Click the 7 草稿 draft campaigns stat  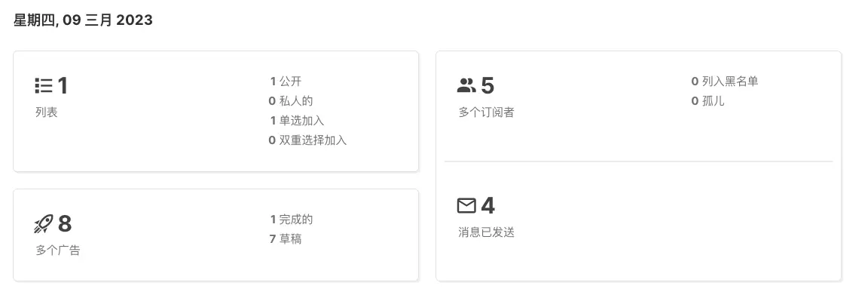(x=286, y=238)
